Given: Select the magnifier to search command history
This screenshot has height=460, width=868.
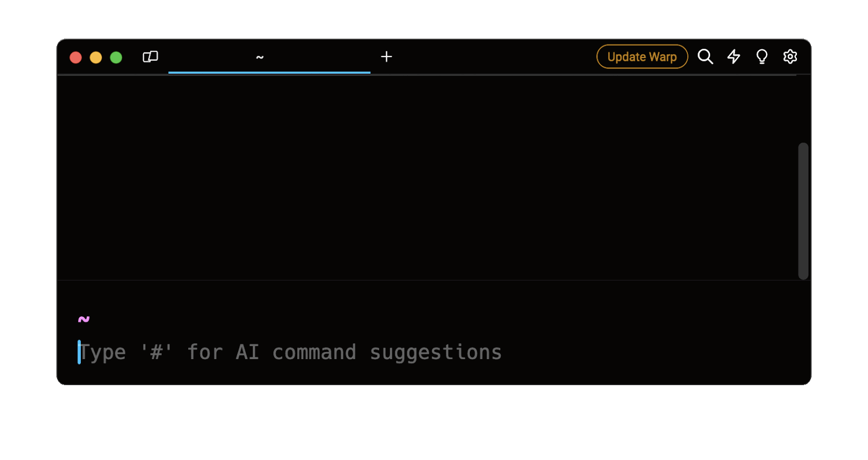Looking at the screenshot, I should (x=705, y=56).
